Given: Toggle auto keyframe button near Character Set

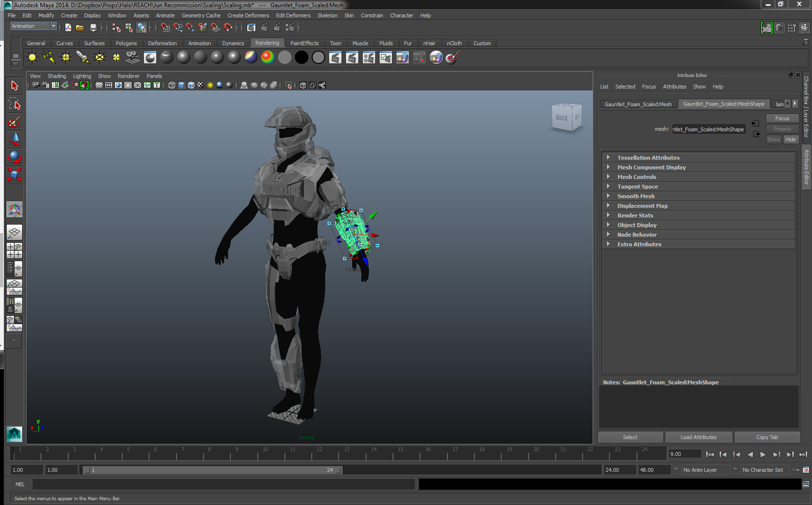Looking at the screenshot, I should point(796,470).
